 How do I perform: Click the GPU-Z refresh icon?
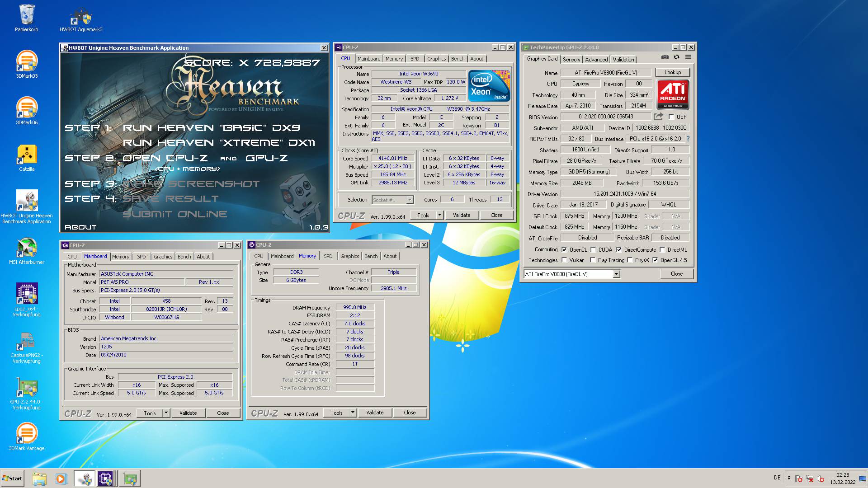(676, 57)
